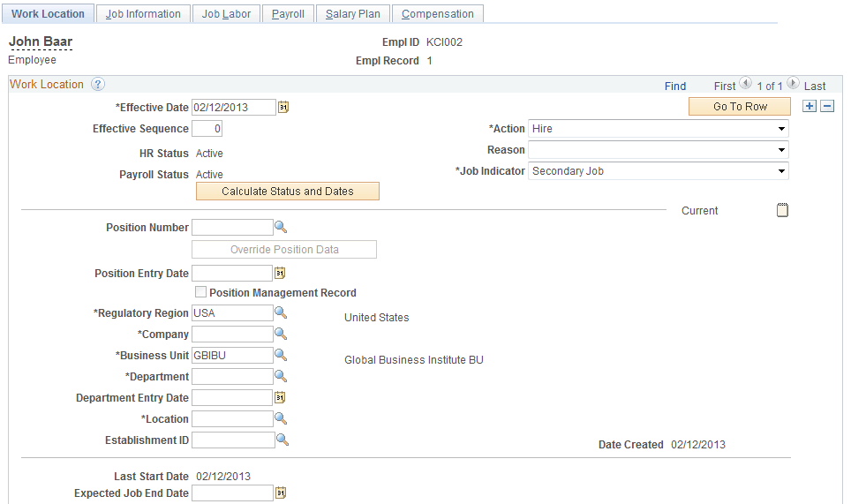The height and width of the screenshot is (504, 851).
Task: Delete the row with minus icon
Action: pos(827,106)
